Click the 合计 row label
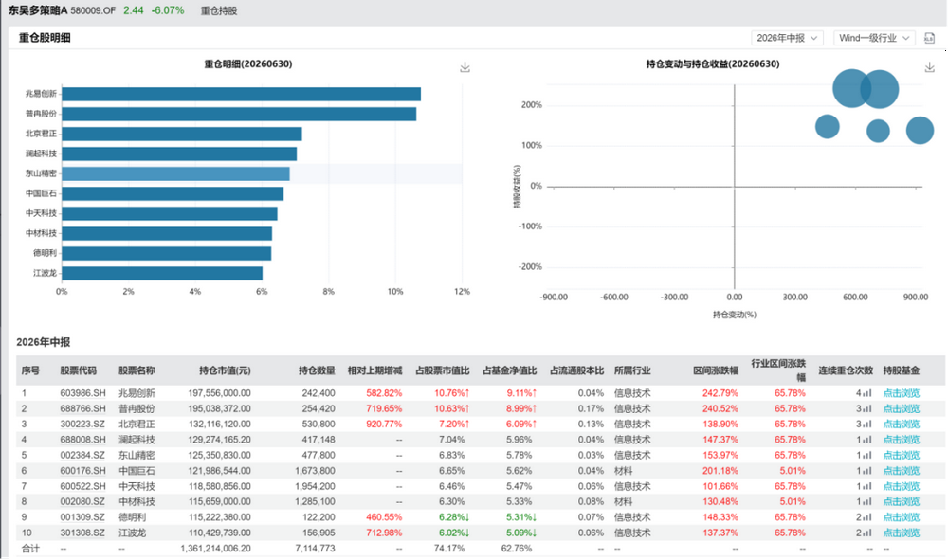This screenshot has height=560, width=948. 30,549
